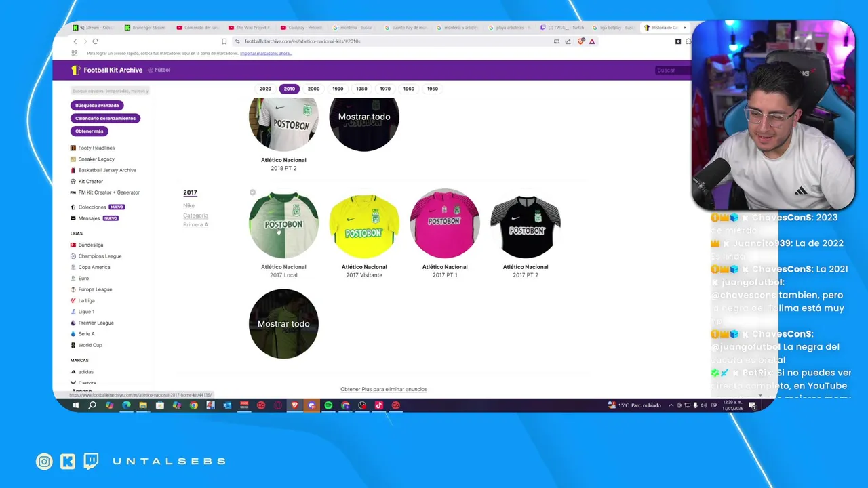
Task: Click the Búsqueda avanzada button
Action: click(97, 106)
